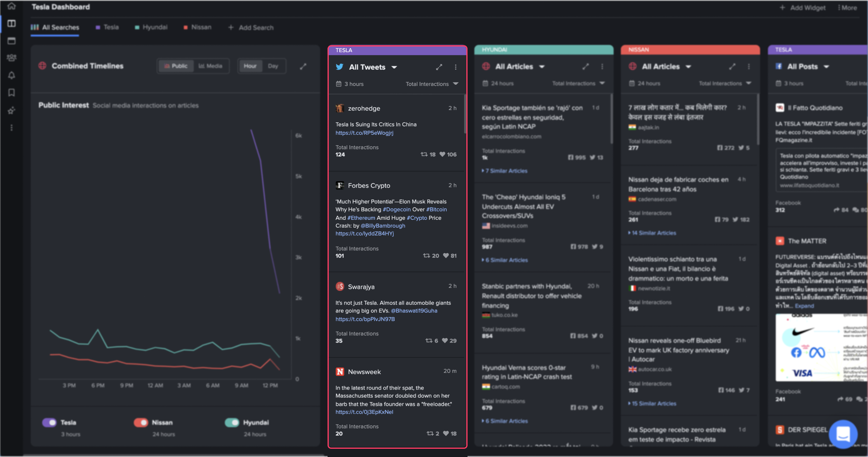The image size is (868, 457).
Task: Open the #Dogecoin hashtag link
Action: [x=397, y=209]
